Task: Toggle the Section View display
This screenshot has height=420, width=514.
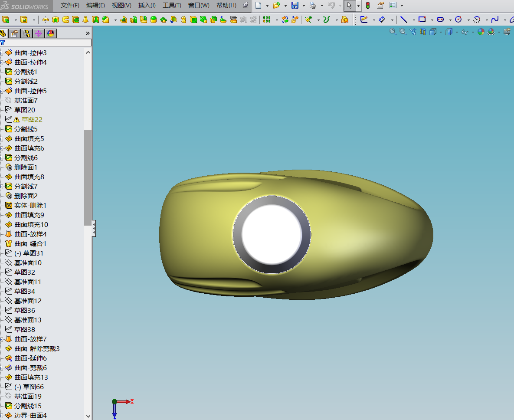Action: click(x=423, y=32)
